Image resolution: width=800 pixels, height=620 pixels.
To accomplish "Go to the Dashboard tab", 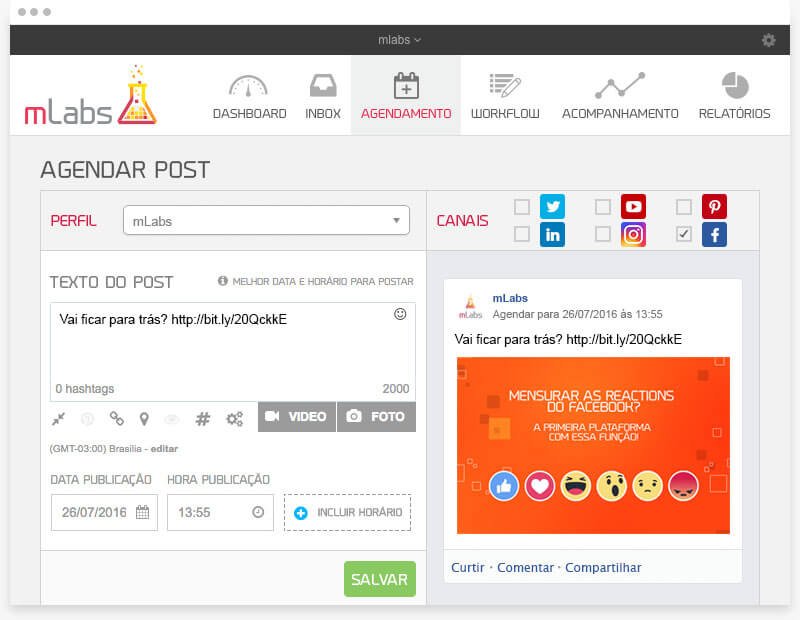I will coord(249,96).
